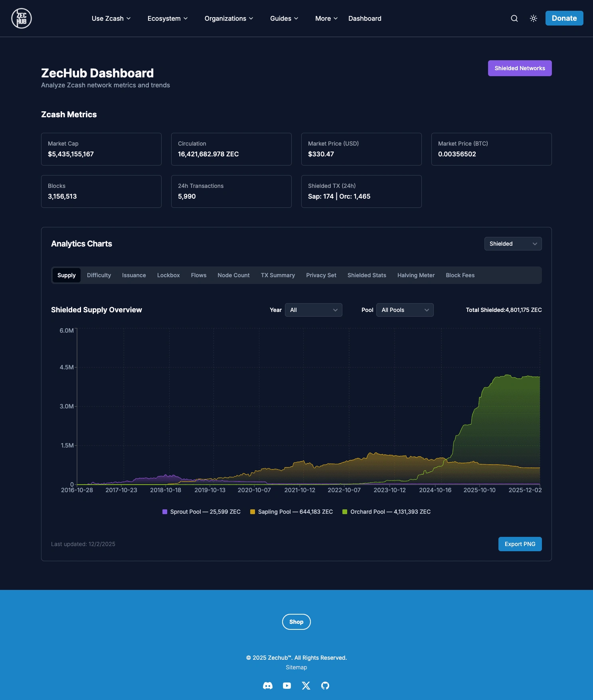Viewport: 593px width, 700px height.
Task: Open the Sitemap link
Action: [x=296, y=667]
